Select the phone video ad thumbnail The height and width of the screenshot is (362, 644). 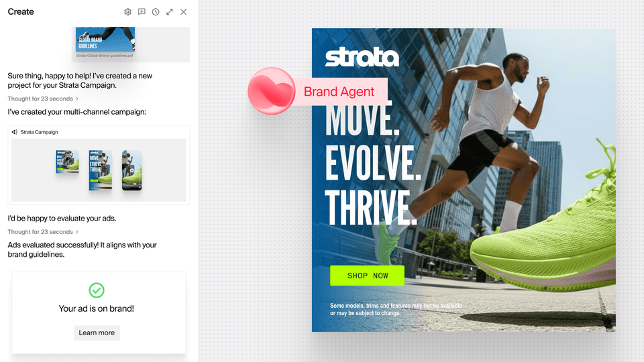point(131,170)
